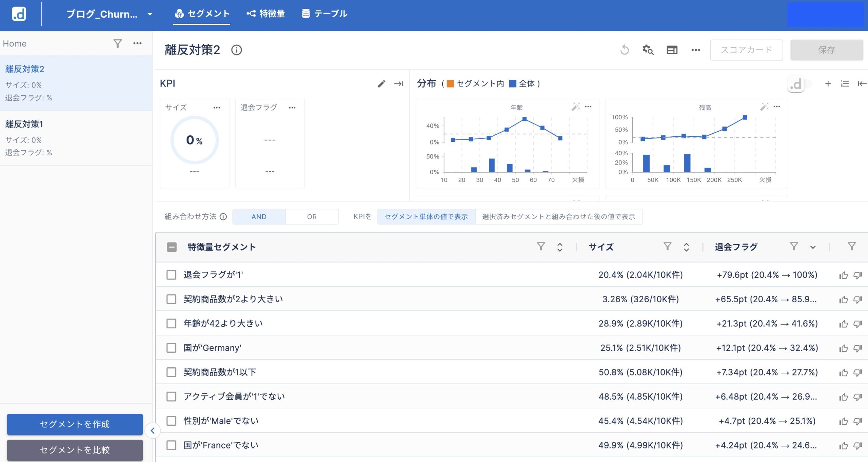This screenshot has height=462, width=868.
Task: Check the 契約商品数が1以下 checkbox
Action: 171,372
